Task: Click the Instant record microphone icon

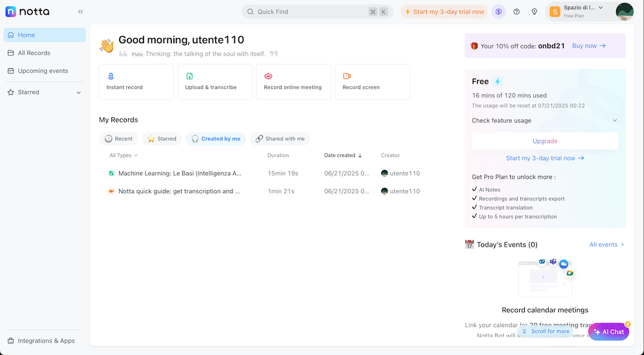Action: click(x=111, y=76)
